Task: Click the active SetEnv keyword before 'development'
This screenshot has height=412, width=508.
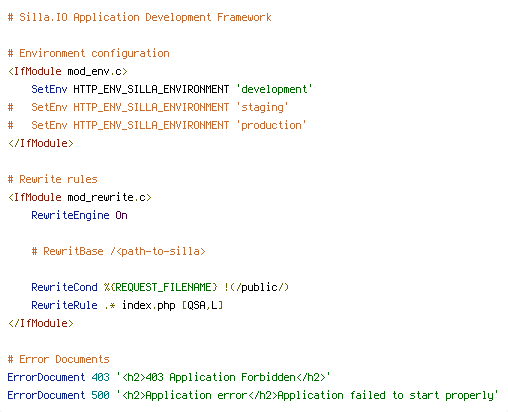Action: tap(49, 89)
